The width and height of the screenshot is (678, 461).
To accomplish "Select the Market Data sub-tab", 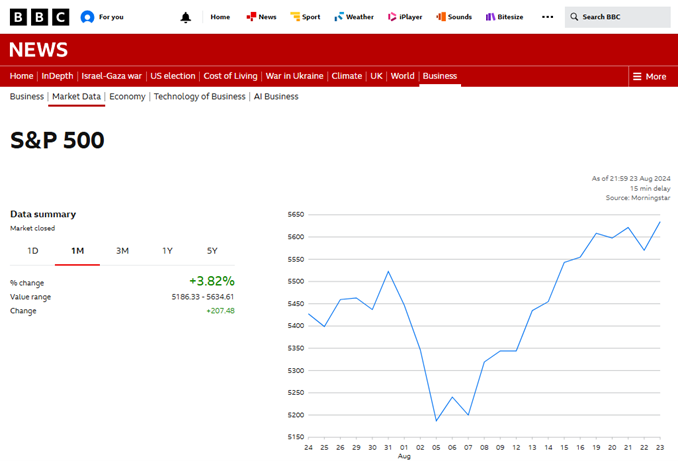I will (x=77, y=96).
